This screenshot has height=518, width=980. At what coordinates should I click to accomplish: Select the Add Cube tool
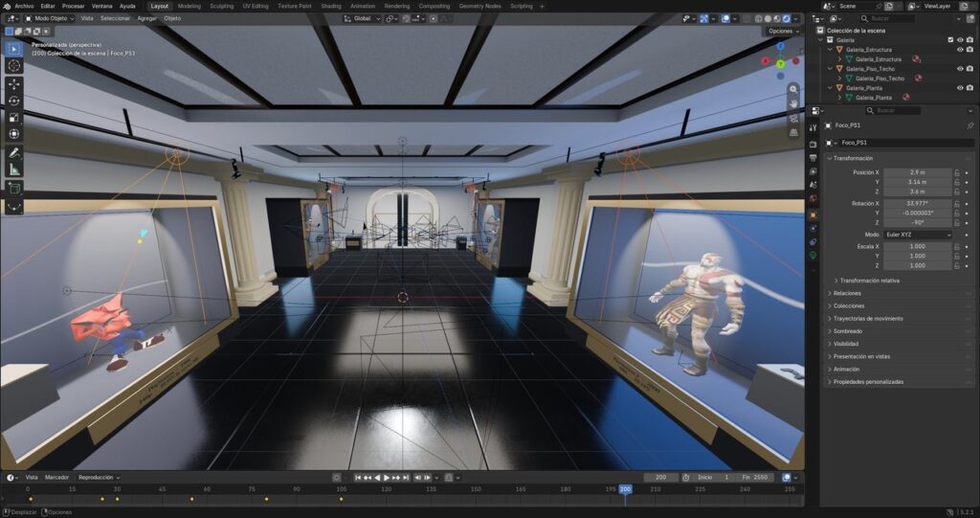[x=13, y=189]
